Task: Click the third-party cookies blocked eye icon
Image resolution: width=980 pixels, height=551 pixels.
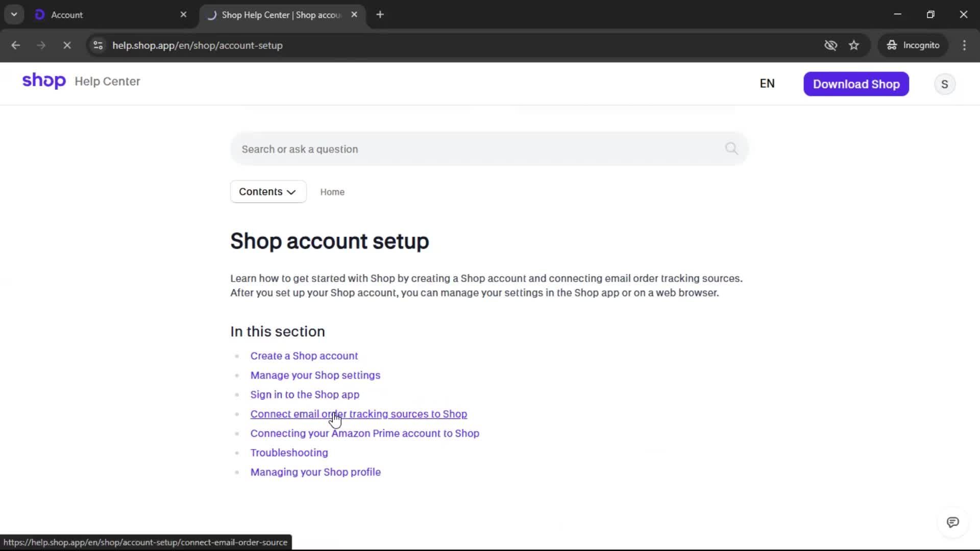Action: tap(830, 45)
